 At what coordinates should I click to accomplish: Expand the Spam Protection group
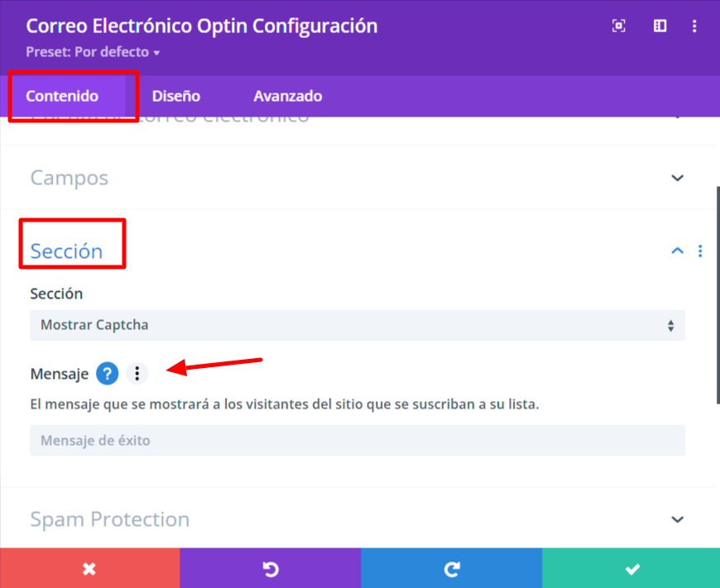[358, 519]
